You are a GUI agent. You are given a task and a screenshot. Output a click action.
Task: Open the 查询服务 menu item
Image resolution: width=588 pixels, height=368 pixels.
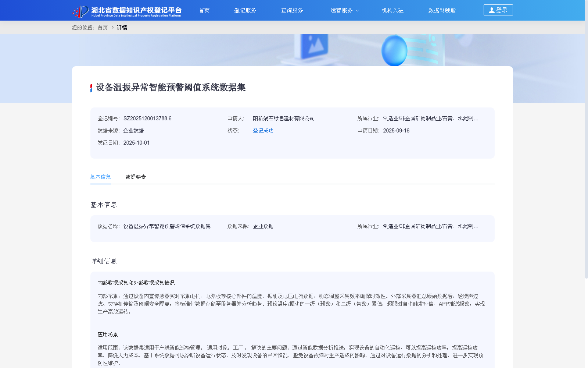point(292,10)
